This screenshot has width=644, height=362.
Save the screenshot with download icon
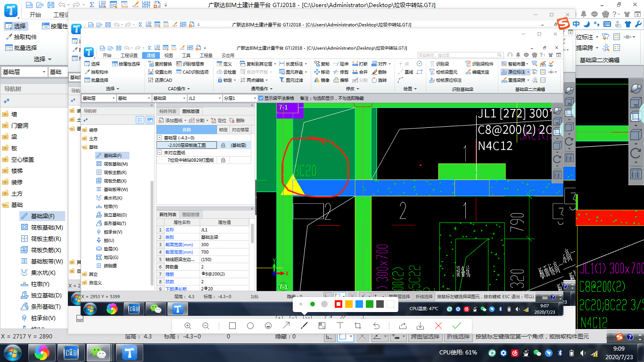tap(421, 326)
